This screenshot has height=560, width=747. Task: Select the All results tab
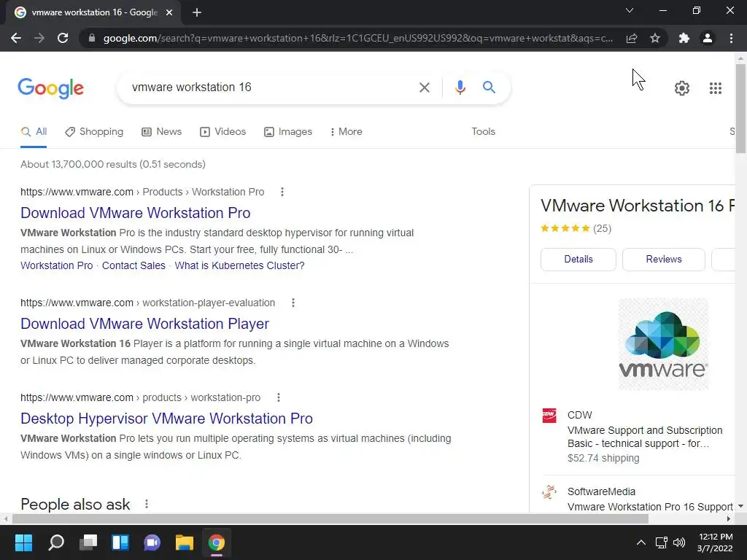click(34, 131)
